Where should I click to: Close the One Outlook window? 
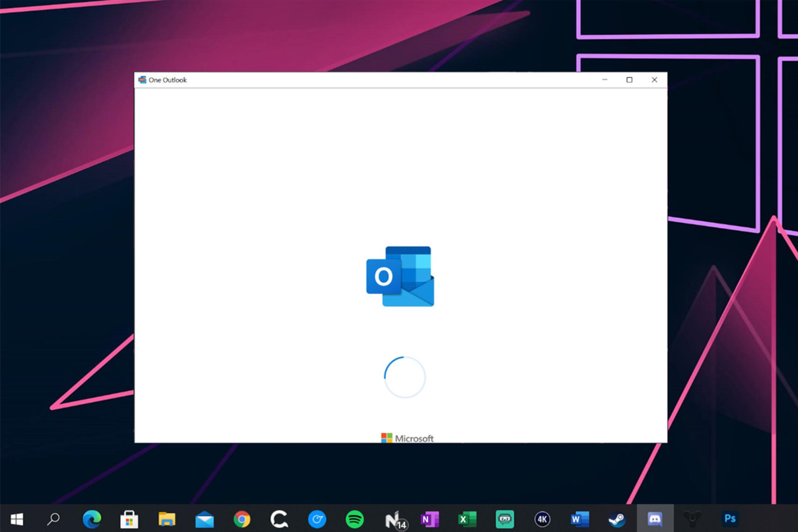pos(654,80)
